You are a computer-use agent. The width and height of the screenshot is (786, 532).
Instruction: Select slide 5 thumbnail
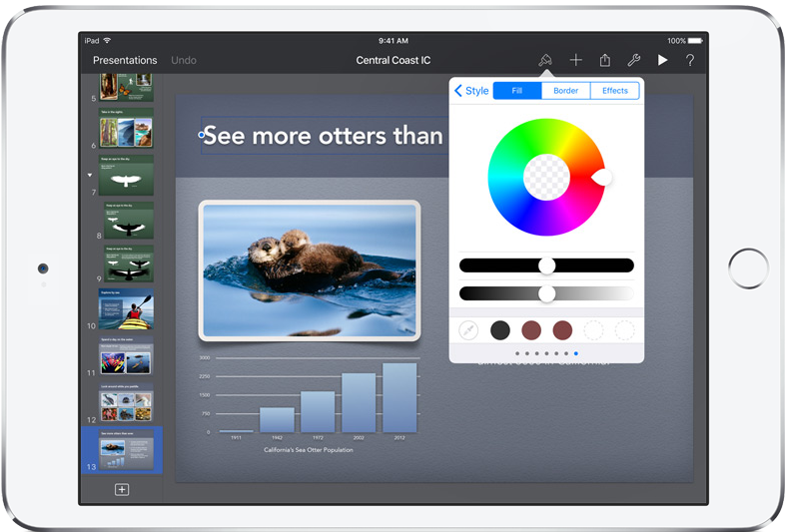(126, 87)
